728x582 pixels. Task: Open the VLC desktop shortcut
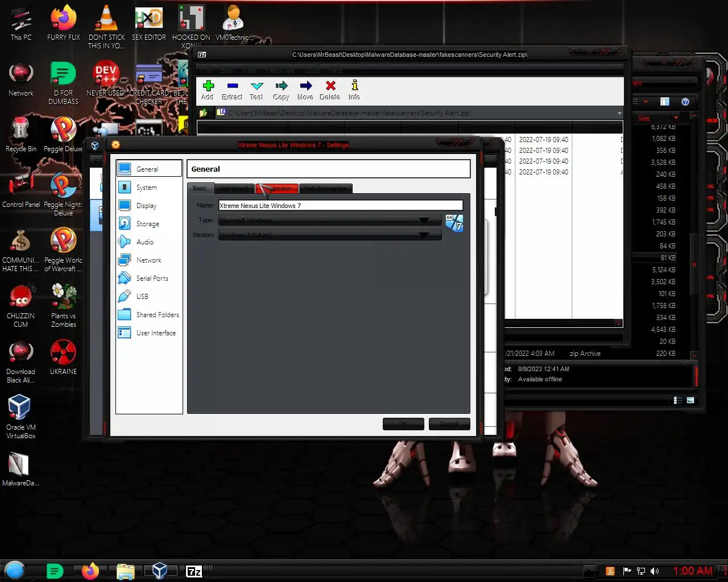[x=106, y=26]
